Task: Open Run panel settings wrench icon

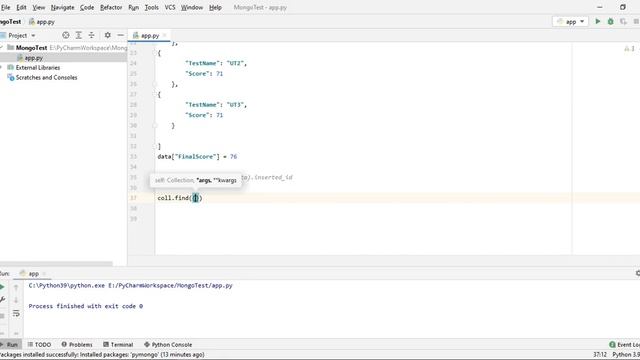Action: [2, 300]
